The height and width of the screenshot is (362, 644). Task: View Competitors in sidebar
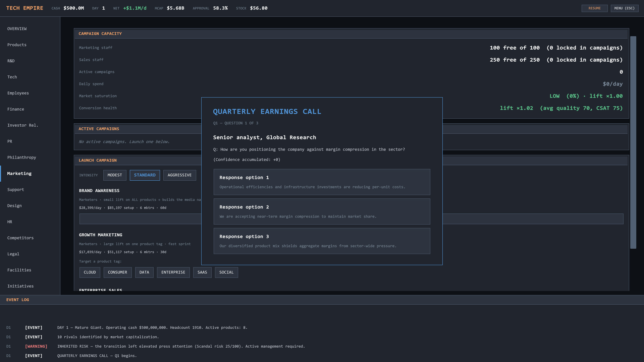point(30,238)
